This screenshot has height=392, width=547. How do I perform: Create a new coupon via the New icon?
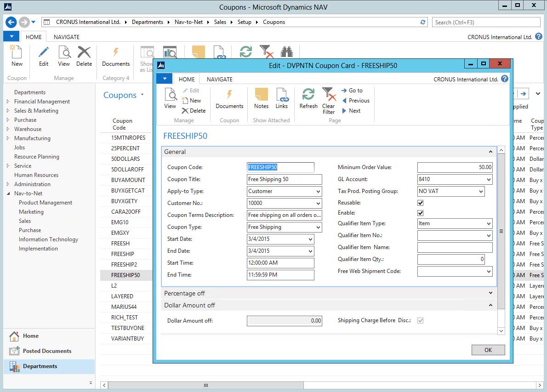[193, 101]
